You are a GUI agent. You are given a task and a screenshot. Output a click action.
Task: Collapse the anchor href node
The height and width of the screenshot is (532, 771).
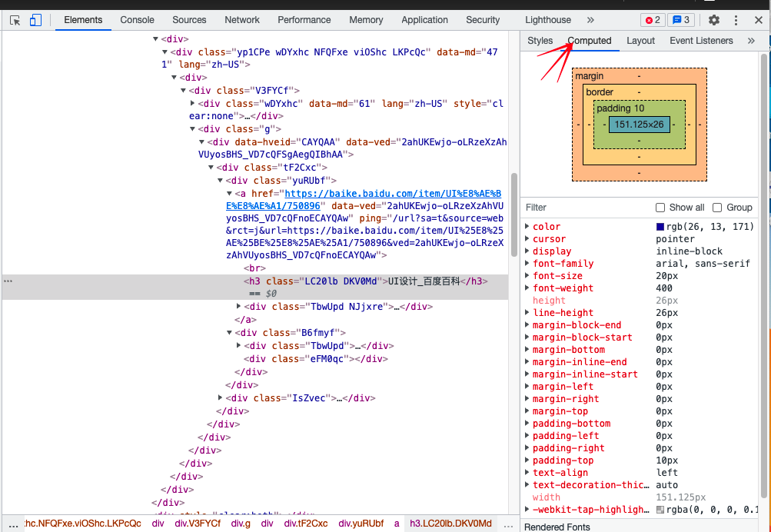(x=230, y=193)
